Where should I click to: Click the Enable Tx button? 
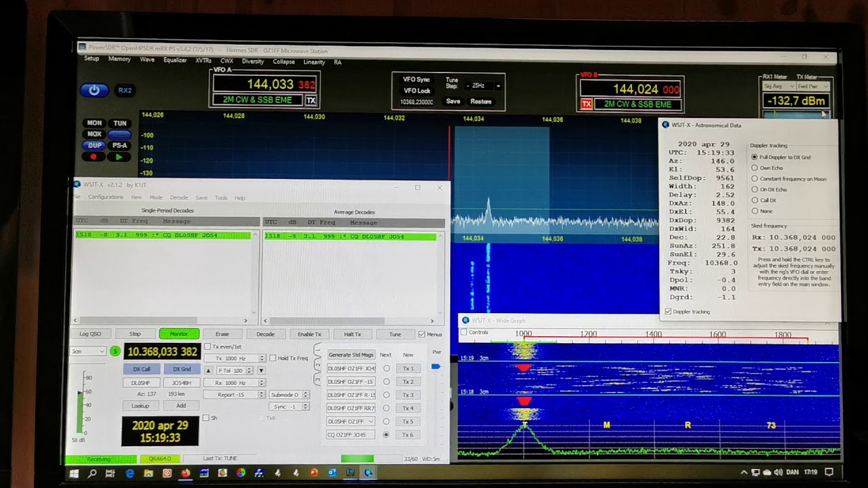pyautogui.click(x=309, y=334)
